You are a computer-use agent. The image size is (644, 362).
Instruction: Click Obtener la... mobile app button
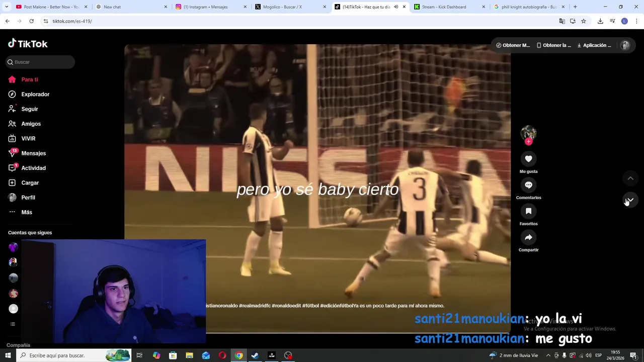pos(553,45)
